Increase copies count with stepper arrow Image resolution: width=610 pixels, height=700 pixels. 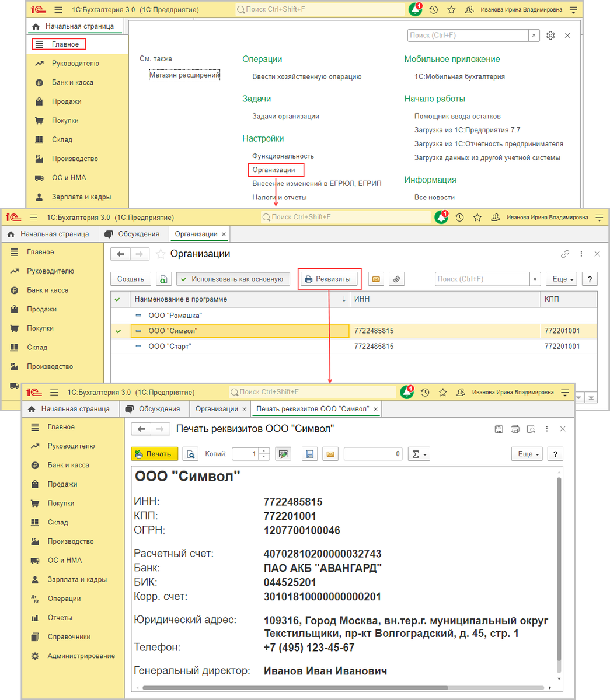pos(264,451)
